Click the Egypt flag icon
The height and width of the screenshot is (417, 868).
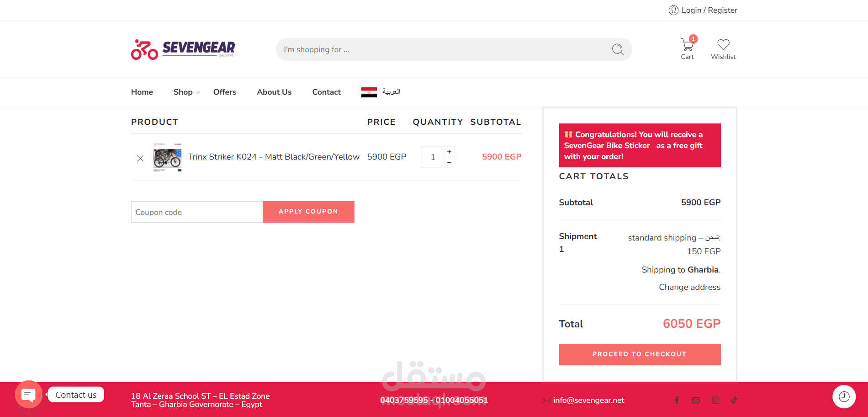[x=369, y=92]
